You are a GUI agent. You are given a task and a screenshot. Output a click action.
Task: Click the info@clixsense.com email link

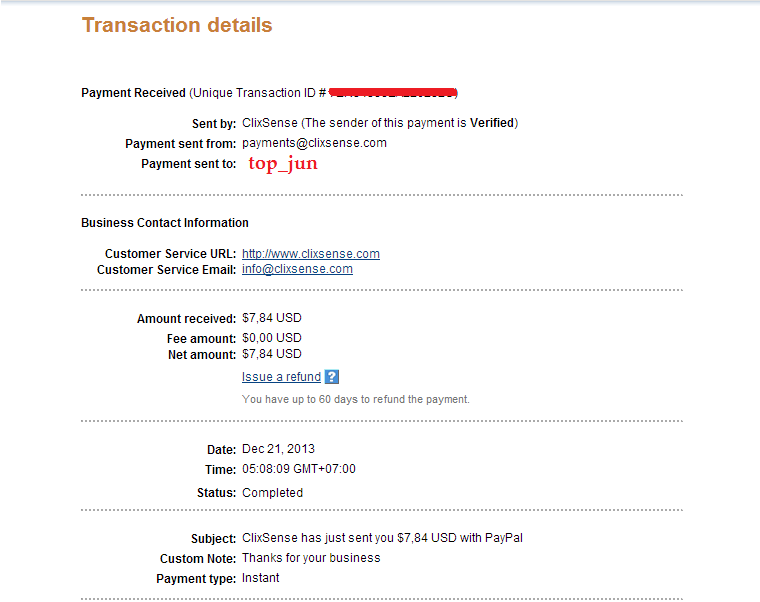coord(297,269)
